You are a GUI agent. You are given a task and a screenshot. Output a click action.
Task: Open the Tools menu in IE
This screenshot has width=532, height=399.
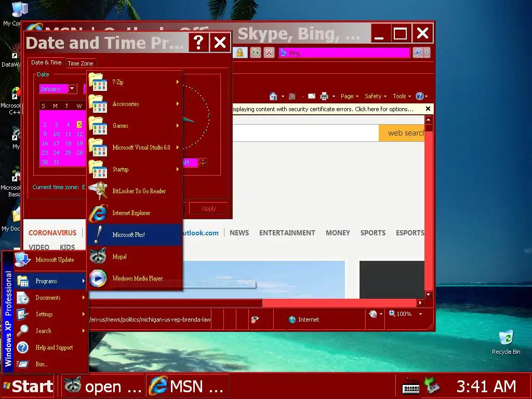[x=402, y=96]
